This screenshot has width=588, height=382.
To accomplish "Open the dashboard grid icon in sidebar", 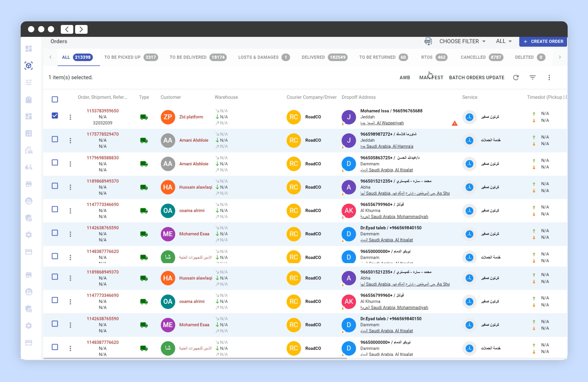I will pos(29,49).
